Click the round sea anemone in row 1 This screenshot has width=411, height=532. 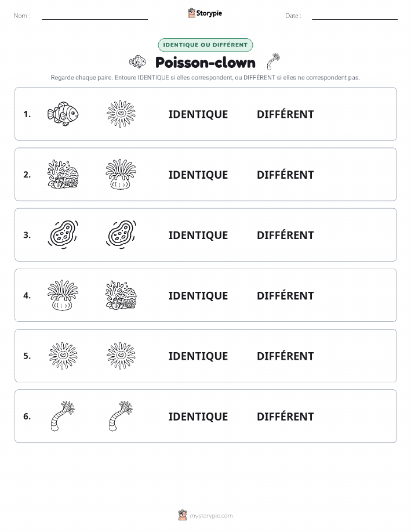point(121,114)
